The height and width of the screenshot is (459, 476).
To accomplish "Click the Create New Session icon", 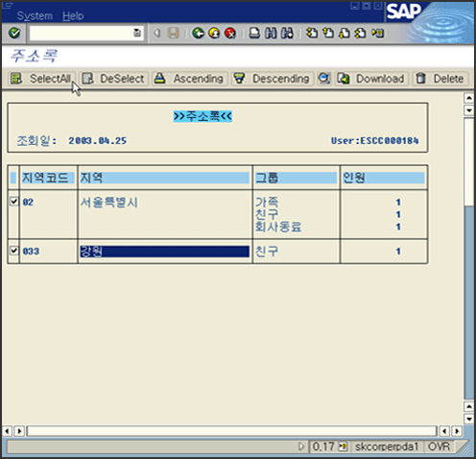I will click(378, 33).
